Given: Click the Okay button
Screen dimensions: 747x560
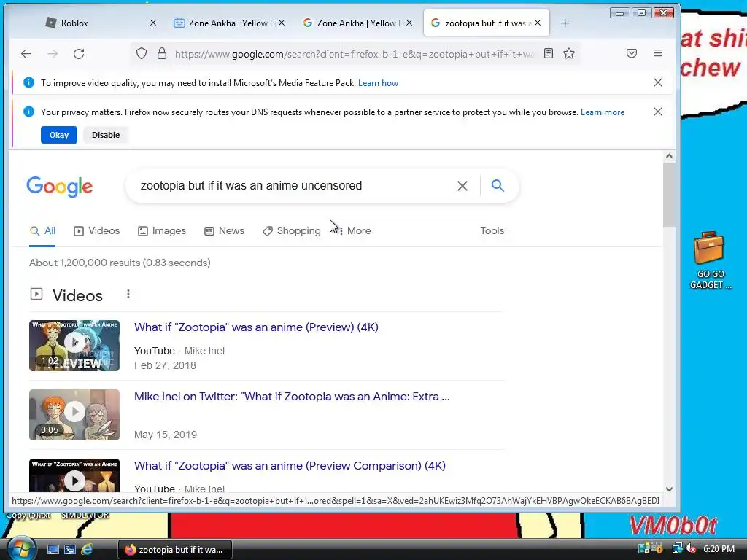Looking at the screenshot, I should coord(59,135).
